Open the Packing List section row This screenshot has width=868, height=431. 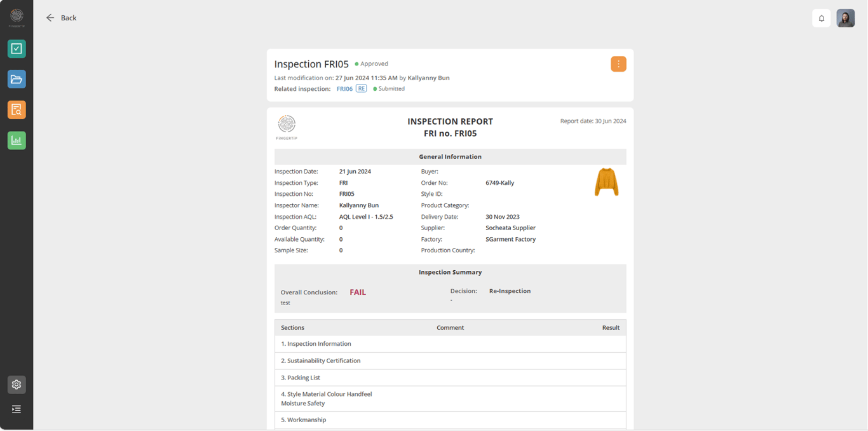(x=301, y=378)
